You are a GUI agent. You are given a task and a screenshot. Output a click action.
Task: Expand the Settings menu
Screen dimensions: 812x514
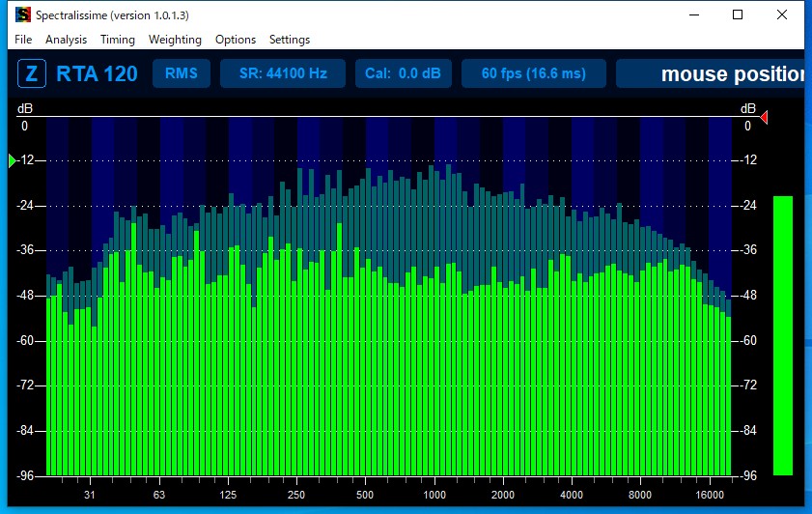coord(290,40)
